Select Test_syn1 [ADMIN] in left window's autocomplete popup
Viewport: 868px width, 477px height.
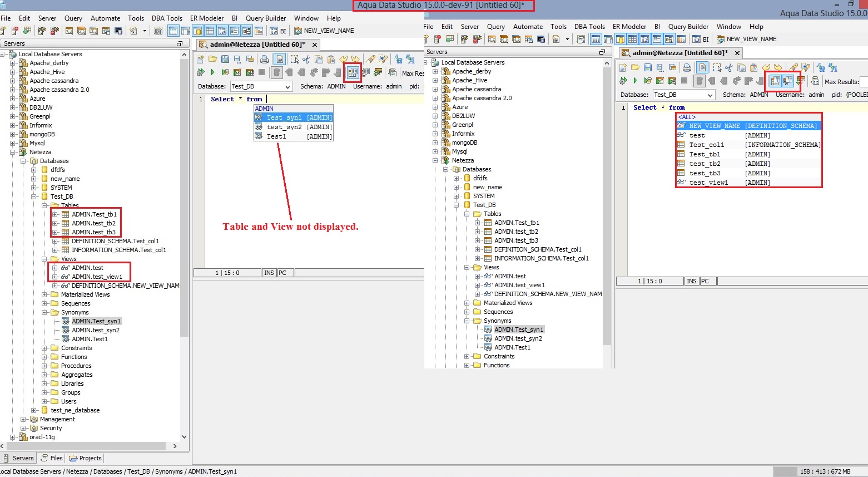click(x=294, y=117)
